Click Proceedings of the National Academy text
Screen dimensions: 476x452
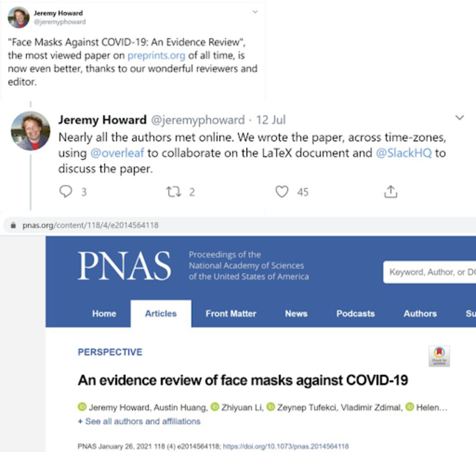[x=249, y=265]
